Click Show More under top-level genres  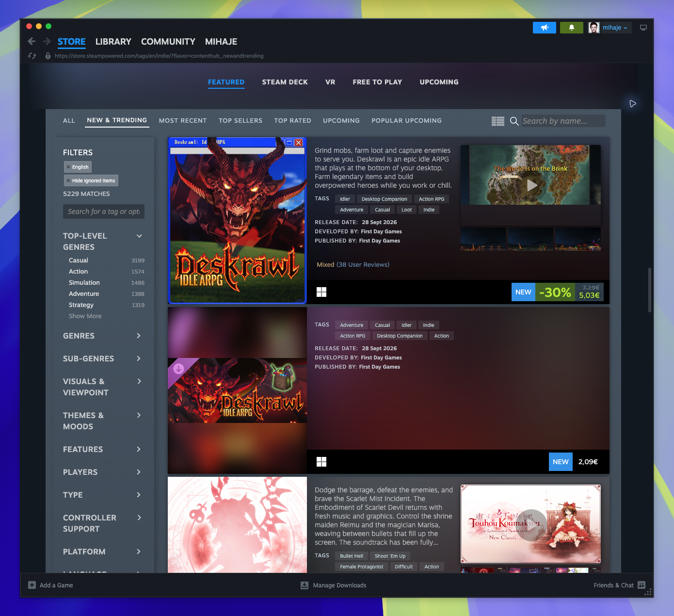pyautogui.click(x=85, y=316)
